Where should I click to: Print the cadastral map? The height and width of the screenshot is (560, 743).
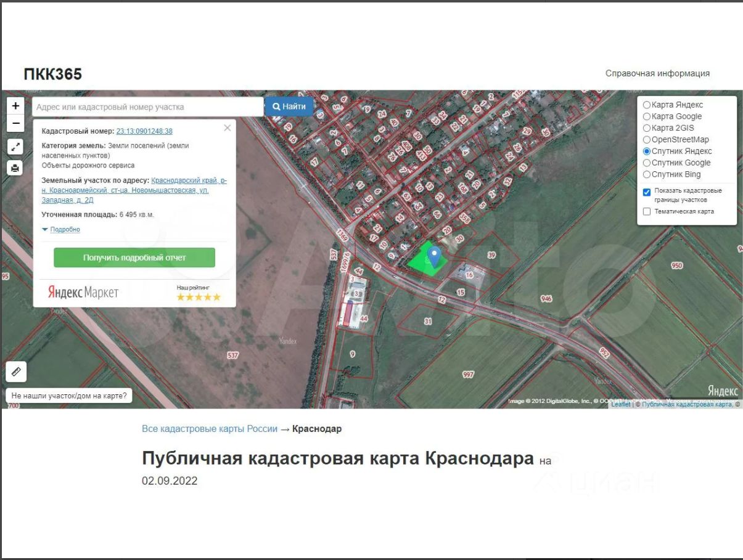pos(16,168)
